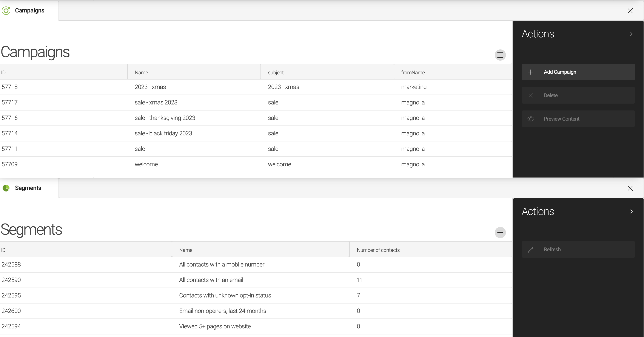Close the Campaigns app panel
Screen dimensions: 644x337
coord(630,11)
